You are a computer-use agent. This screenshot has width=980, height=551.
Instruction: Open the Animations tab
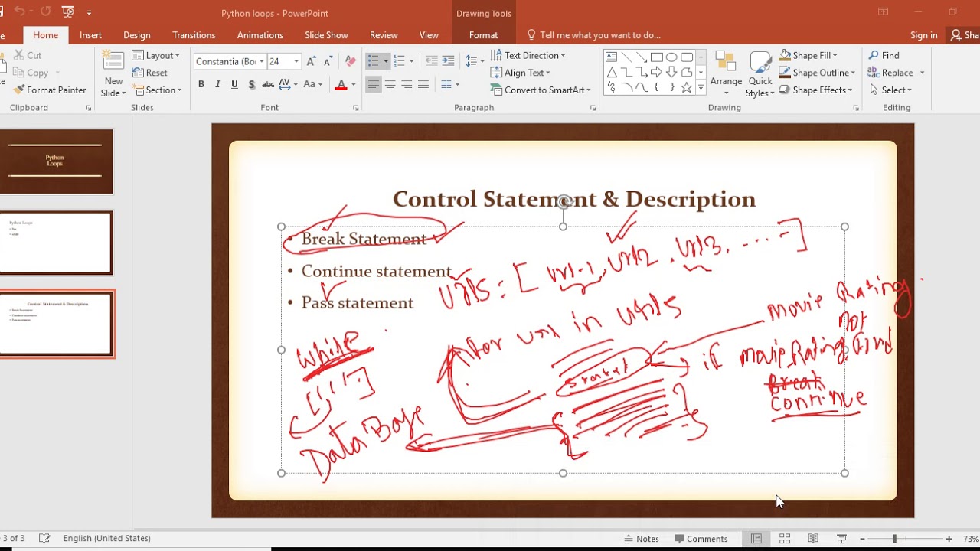[x=260, y=35]
